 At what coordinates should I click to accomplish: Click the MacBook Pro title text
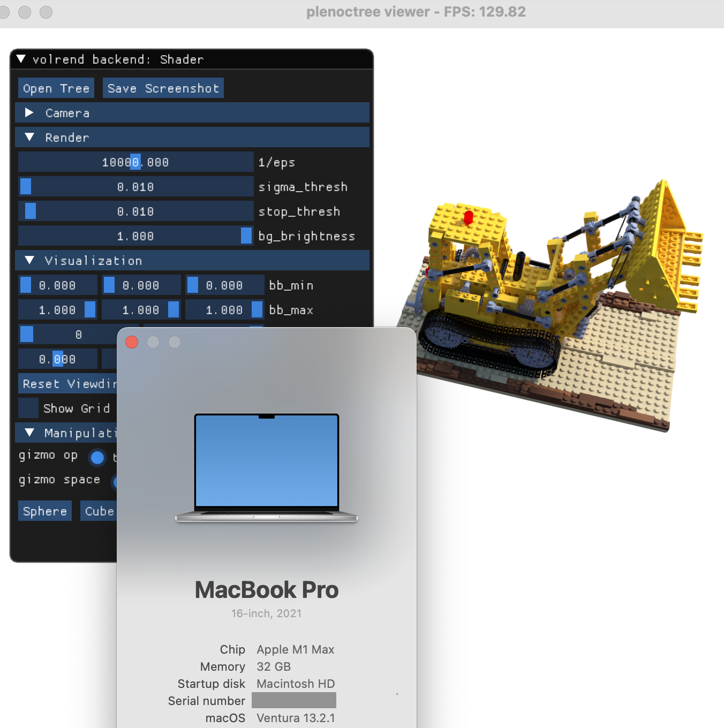point(267,590)
